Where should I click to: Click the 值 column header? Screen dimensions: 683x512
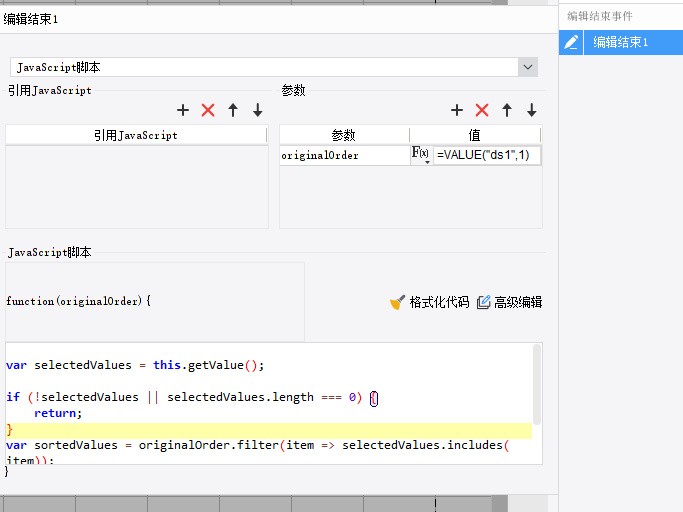pyautogui.click(x=475, y=135)
